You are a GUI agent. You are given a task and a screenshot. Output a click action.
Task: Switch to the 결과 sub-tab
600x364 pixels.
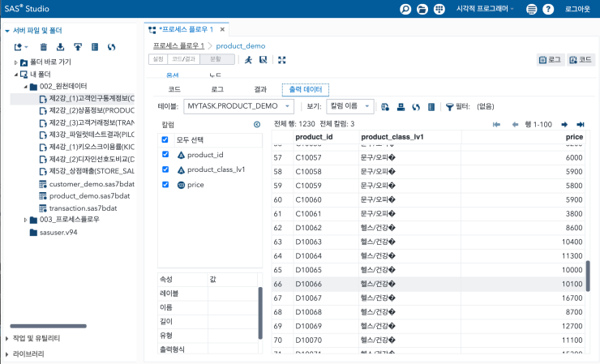(x=260, y=89)
